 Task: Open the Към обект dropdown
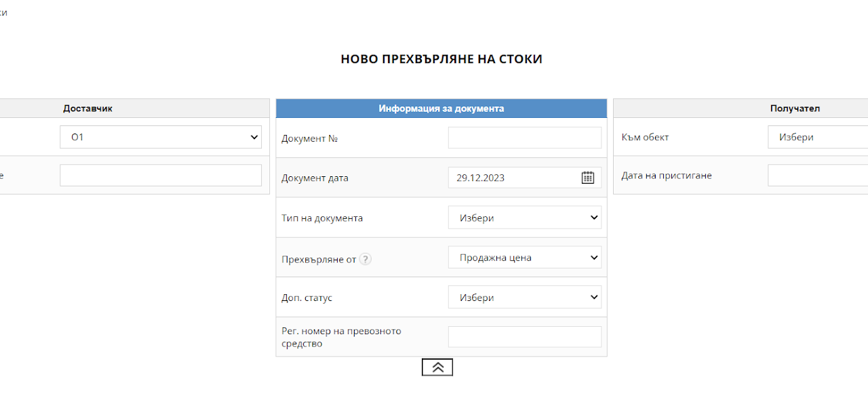click(x=818, y=137)
